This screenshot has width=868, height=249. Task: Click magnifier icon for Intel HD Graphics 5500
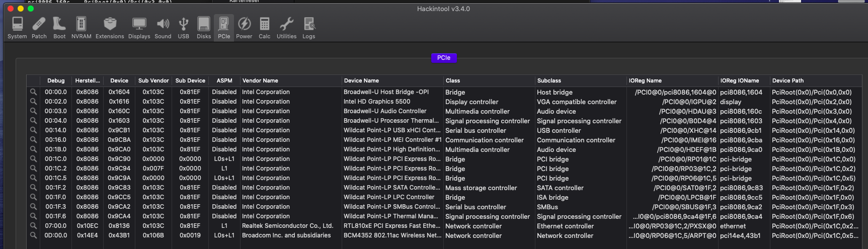point(33,102)
